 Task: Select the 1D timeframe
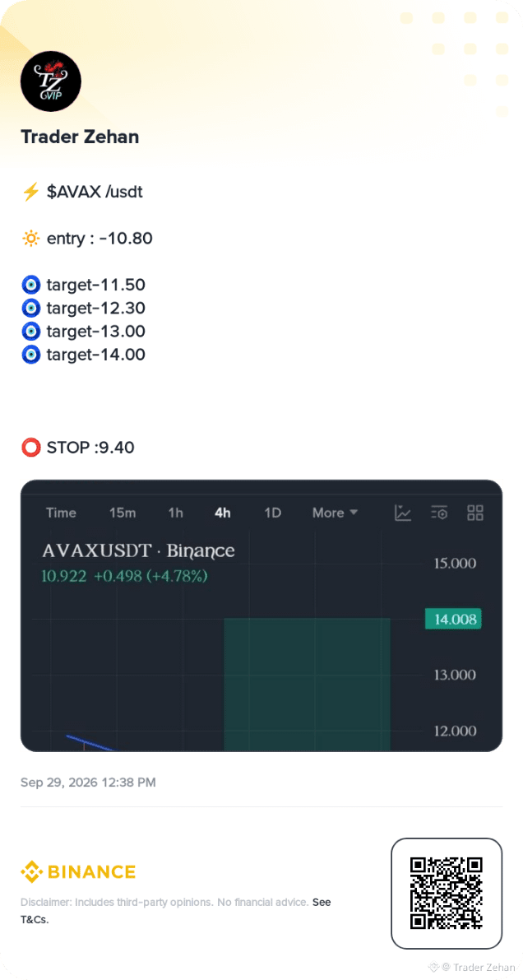272,513
